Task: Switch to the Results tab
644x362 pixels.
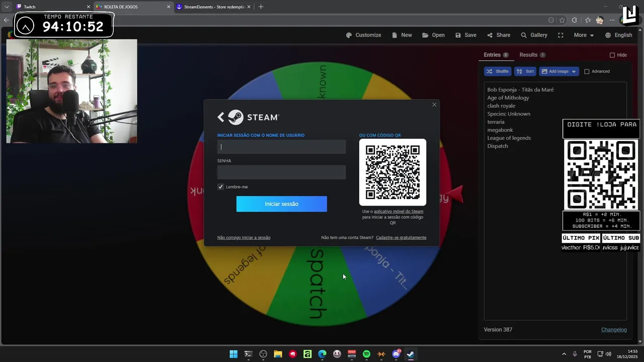Action: pyautogui.click(x=532, y=55)
